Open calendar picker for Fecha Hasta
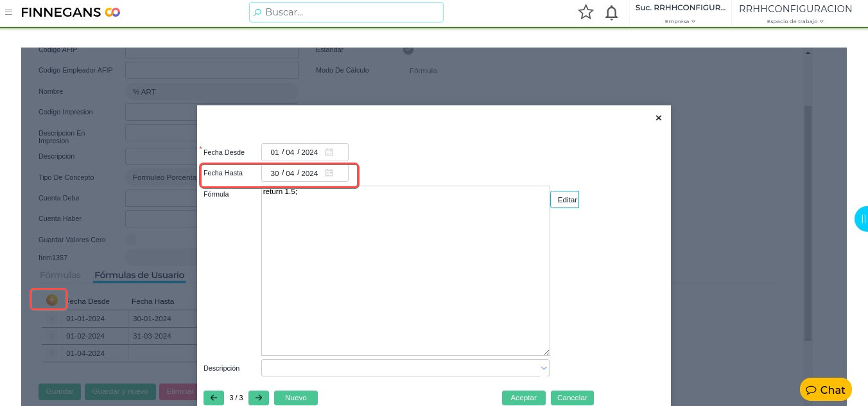 pos(329,173)
